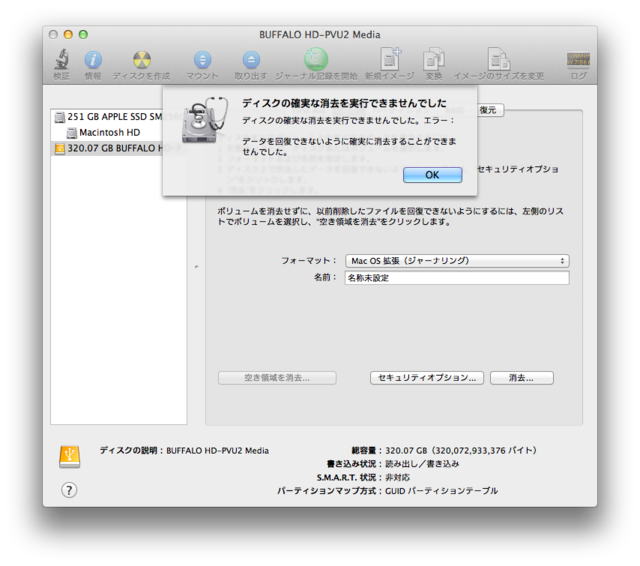Click the Verify (検証) microscope icon
The image size is (640, 566).
[61, 59]
